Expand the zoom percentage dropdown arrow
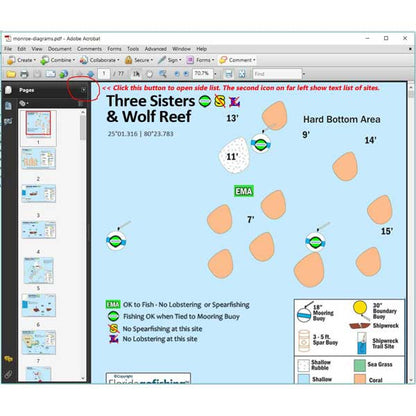This screenshot has height=416, width=416. tap(215, 74)
